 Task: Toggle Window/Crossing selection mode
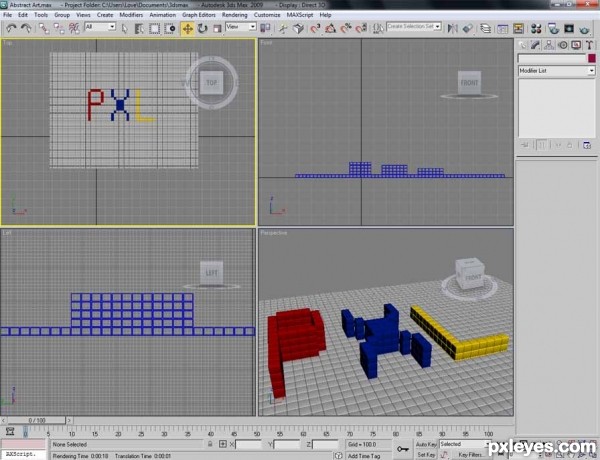click(x=170, y=28)
